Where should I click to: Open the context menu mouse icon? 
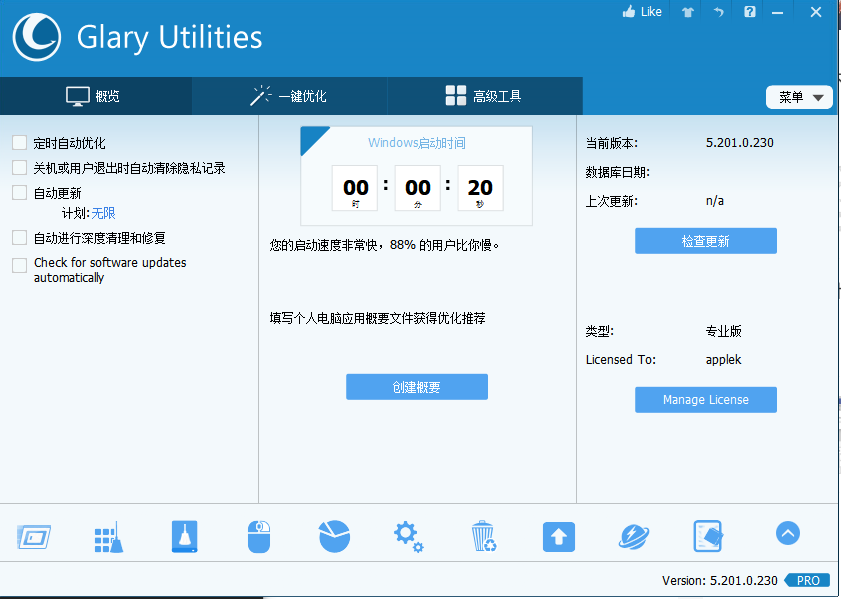259,536
